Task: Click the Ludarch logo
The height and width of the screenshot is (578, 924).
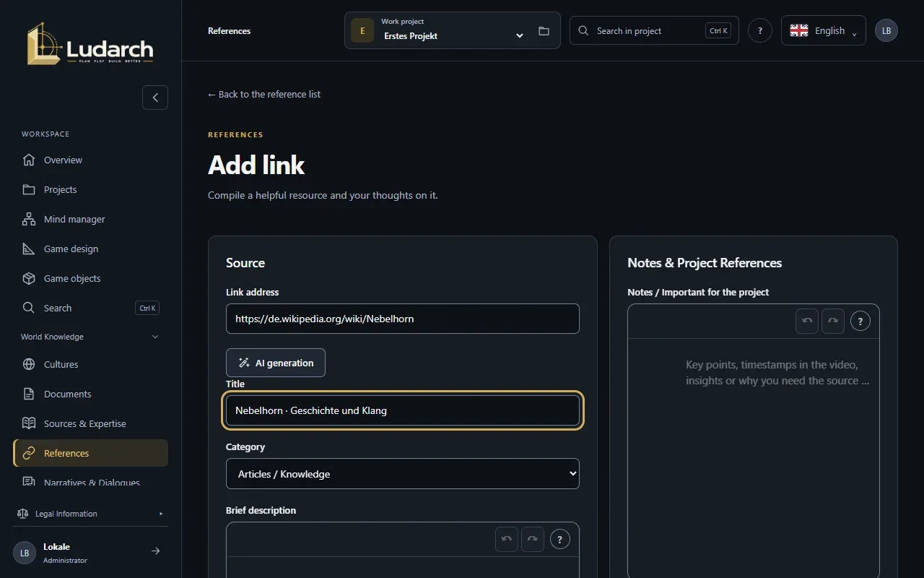Action: [x=90, y=44]
